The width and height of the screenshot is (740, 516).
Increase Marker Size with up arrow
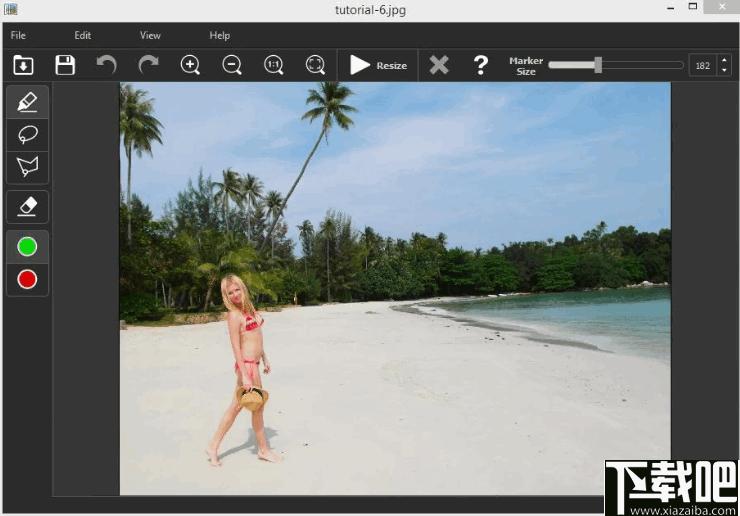(724, 60)
